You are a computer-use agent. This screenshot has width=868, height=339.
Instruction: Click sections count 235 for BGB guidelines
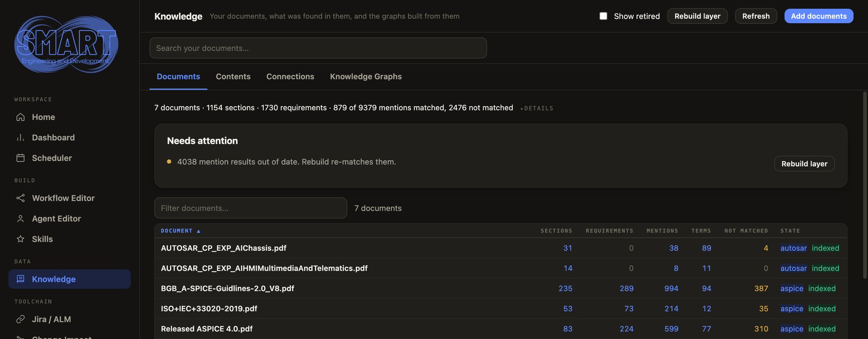565,288
